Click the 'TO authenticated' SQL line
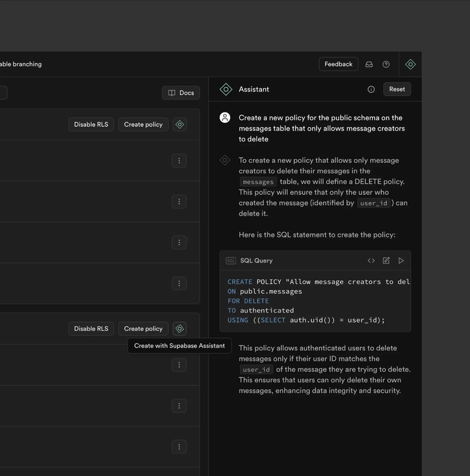This screenshot has width=470, height=476. (x=261, y=310)
